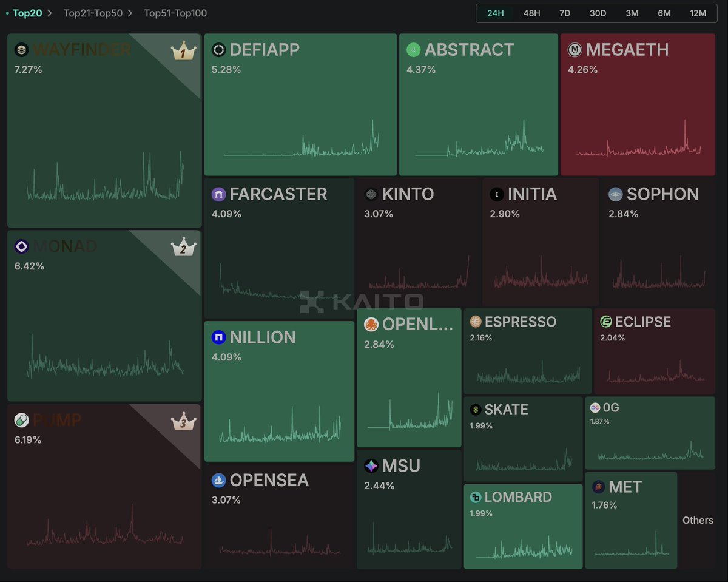Click the Lombard green sparkline chart
The image size is (728, 582).
point(524,547)
